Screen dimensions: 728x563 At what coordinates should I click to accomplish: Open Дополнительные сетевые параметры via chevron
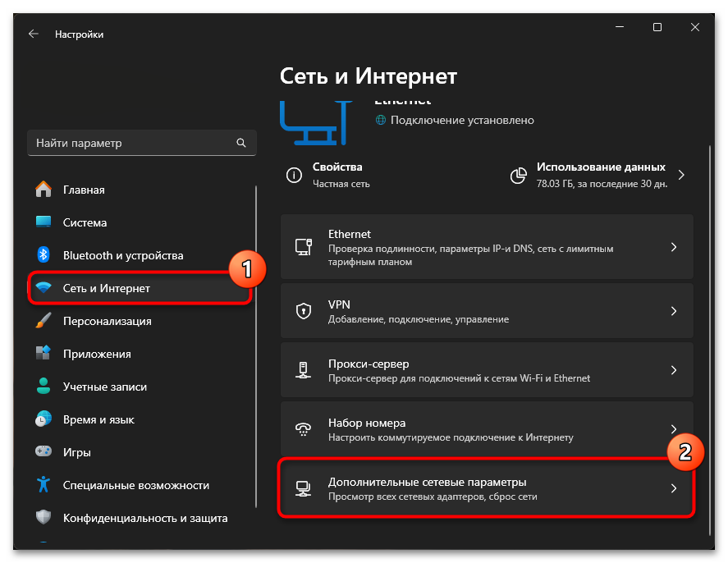[x=674, y=488]
